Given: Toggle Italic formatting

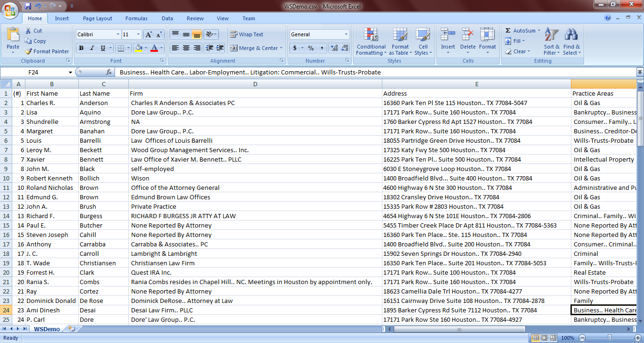Looking at the screenshot, I should tap(92, 48).
